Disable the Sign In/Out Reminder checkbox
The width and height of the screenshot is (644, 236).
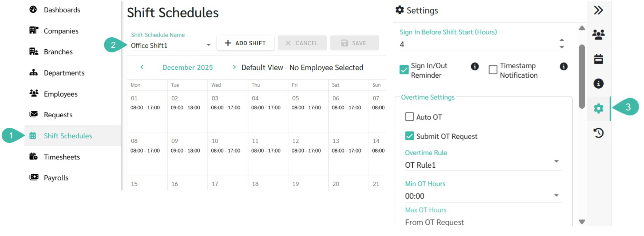pyautogui.click(x=404, y=70)
